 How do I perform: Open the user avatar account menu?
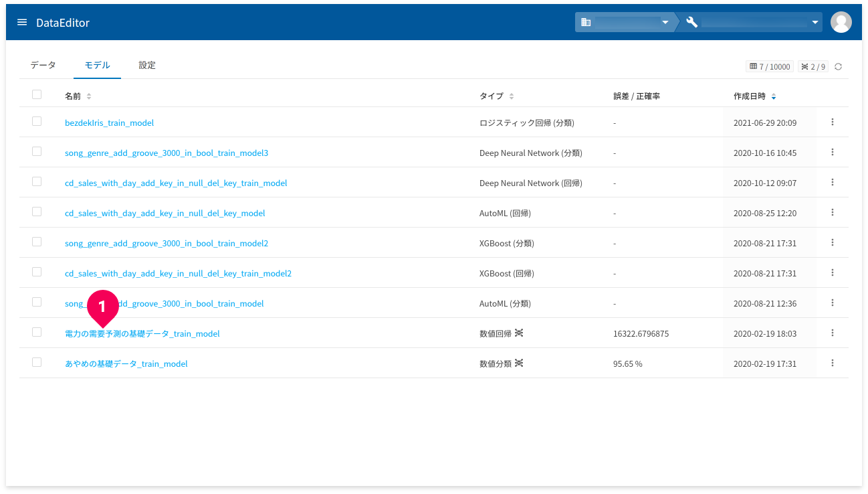[x=841, y=22]
